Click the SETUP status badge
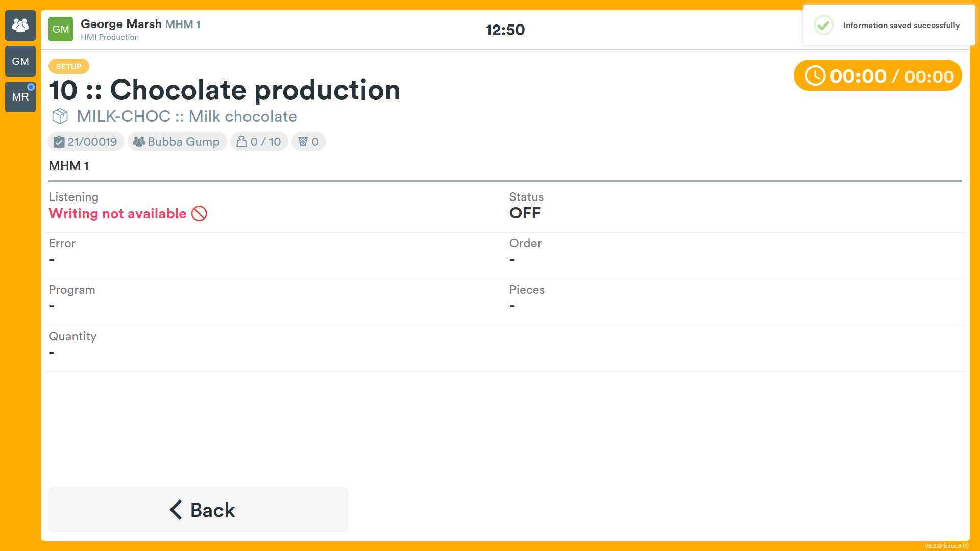Viewport: 980px width, 551px height. click(69, 66)
